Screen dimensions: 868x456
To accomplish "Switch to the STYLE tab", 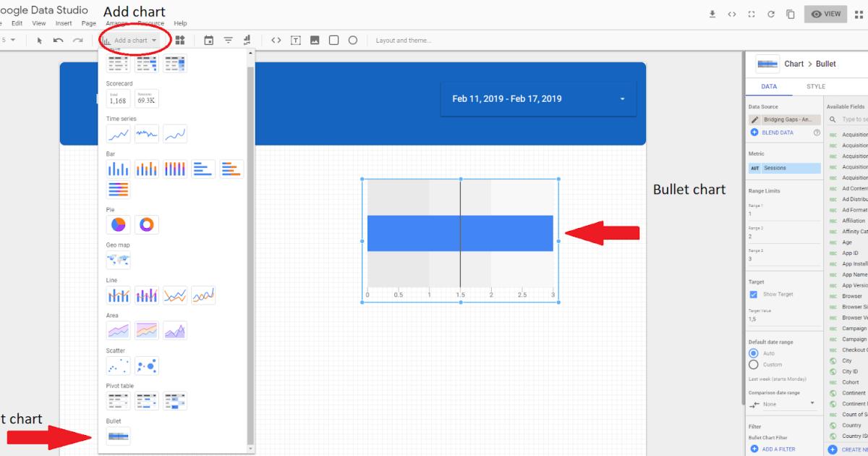I will (x=816, y=87).
